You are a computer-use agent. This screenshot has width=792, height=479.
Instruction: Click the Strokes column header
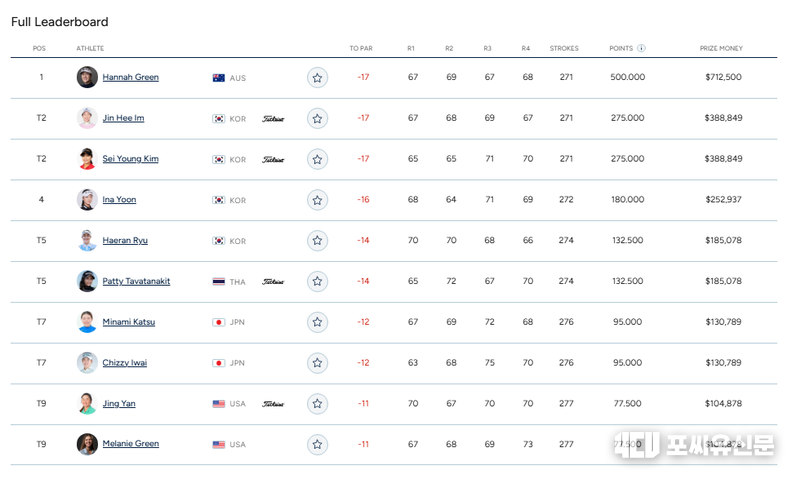564,48
